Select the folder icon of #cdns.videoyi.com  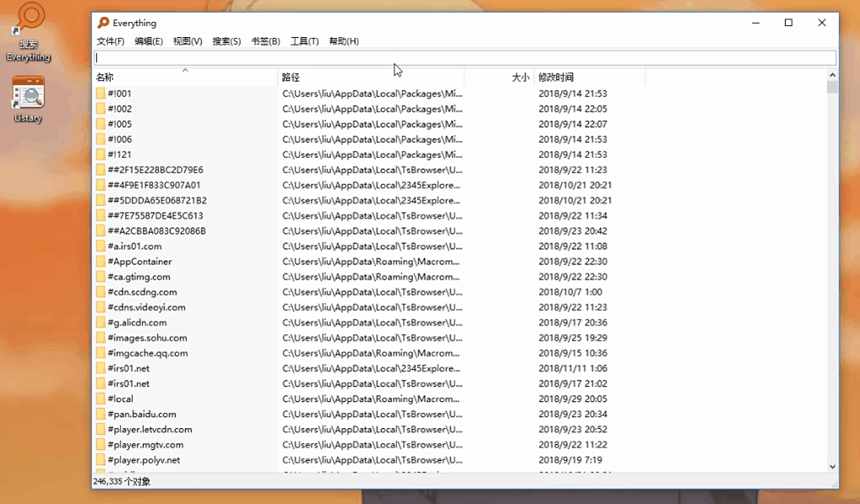point(101,307)
